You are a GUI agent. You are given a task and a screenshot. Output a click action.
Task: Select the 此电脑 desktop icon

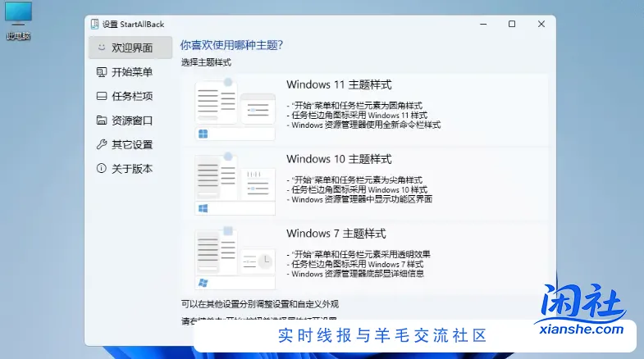tap(18, 20)
